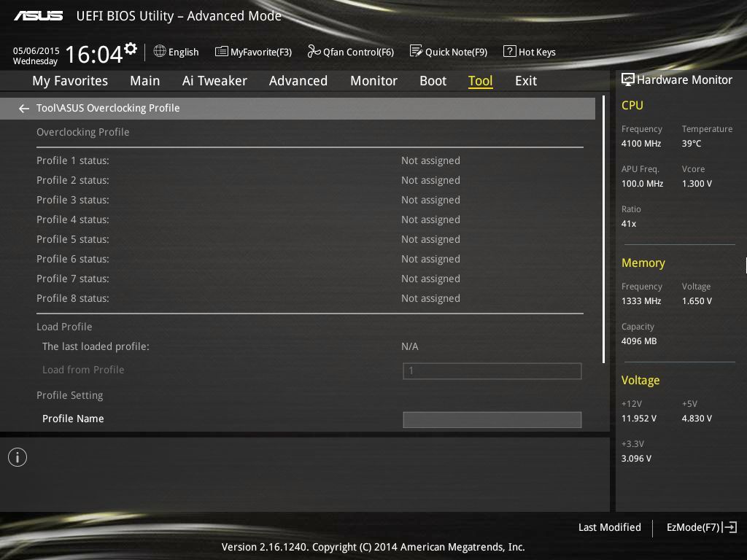Click the memory capacity 4096 MB
The height and width of the screenshot is (560, 747).
click(x=639, y=341)
